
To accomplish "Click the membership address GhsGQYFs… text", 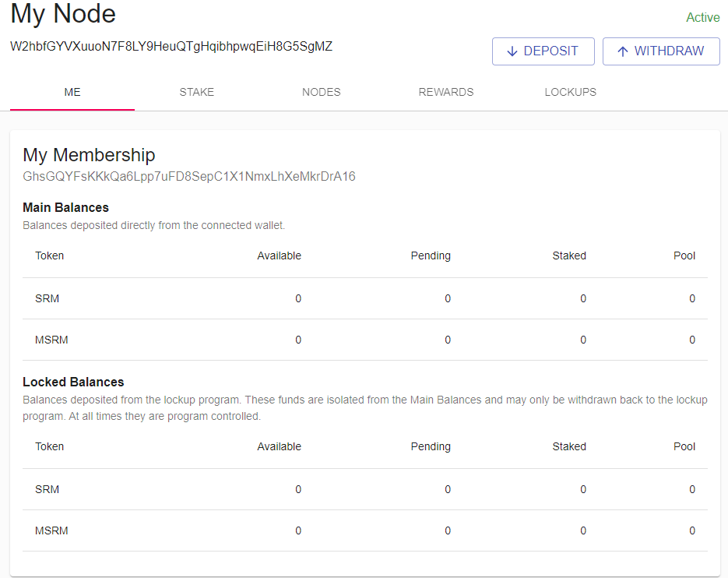I will pos(189,177).
